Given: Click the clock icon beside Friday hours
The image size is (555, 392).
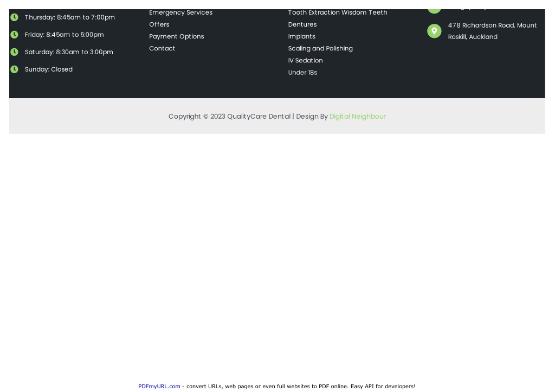Looking at the screenshot, I should click(x=14, y=35).
